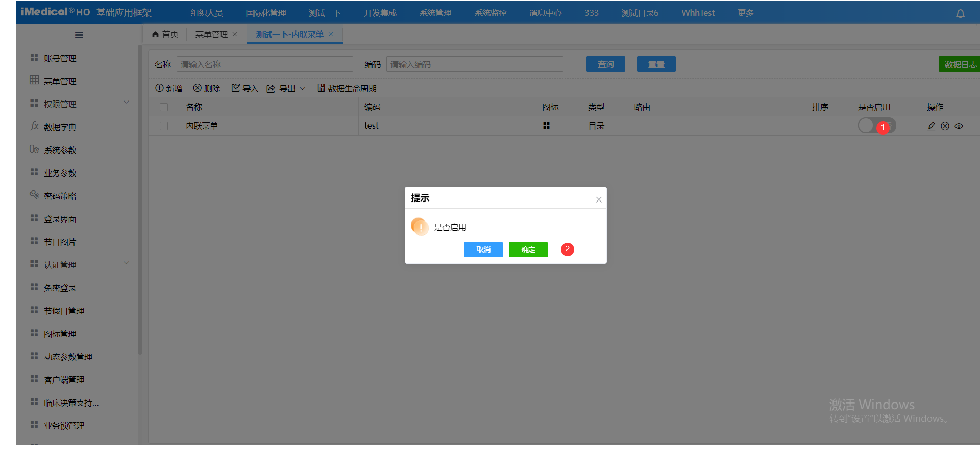Check the 内联菜单 row checkbox

pos(164,126)
